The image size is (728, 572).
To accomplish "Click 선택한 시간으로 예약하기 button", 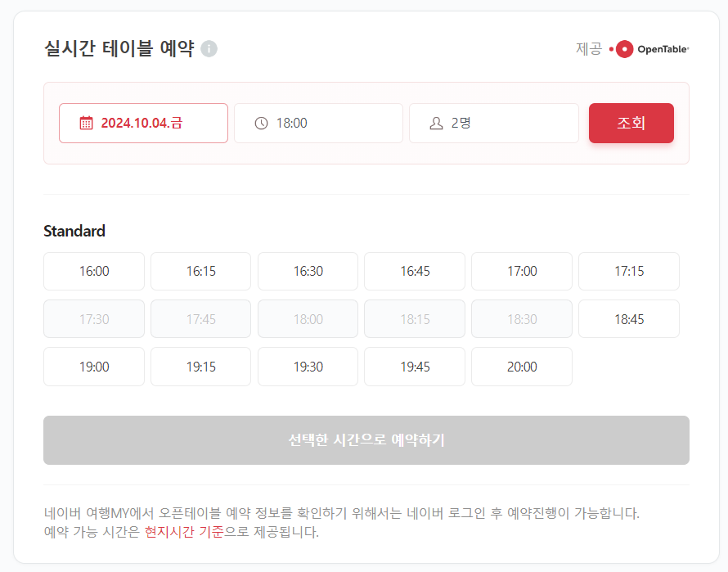I will [x=366, y=440].
